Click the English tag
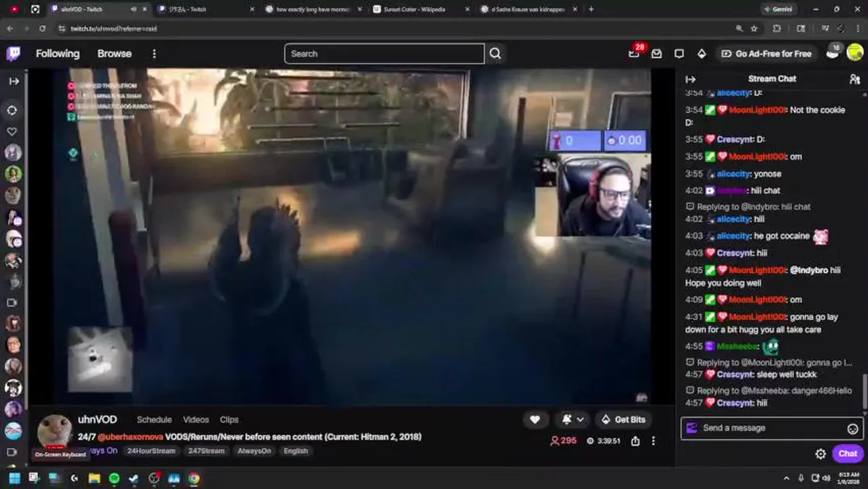The height and width of the screenshot is (489, 868). click(295, 451)
